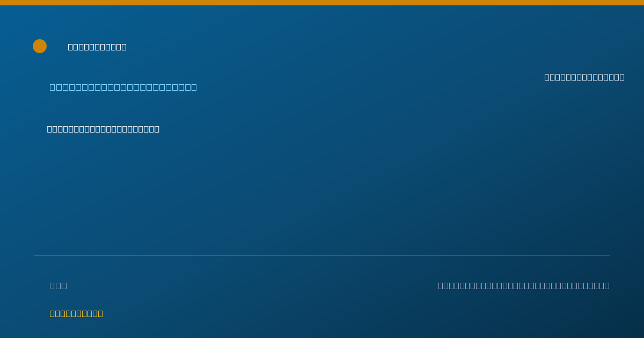Click the orange circle logo icon
The height and width of the screenshot is (338, 644).
(x=40, y=46)
